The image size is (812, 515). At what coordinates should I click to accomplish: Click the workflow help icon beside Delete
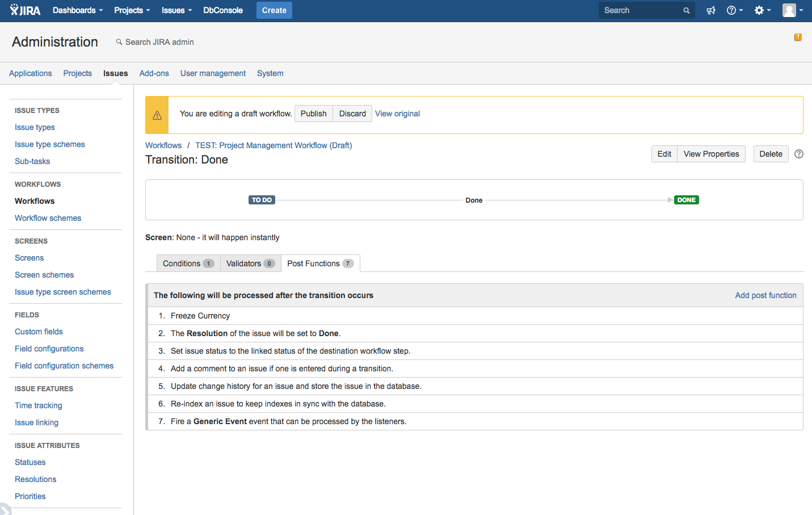(799, 154)
